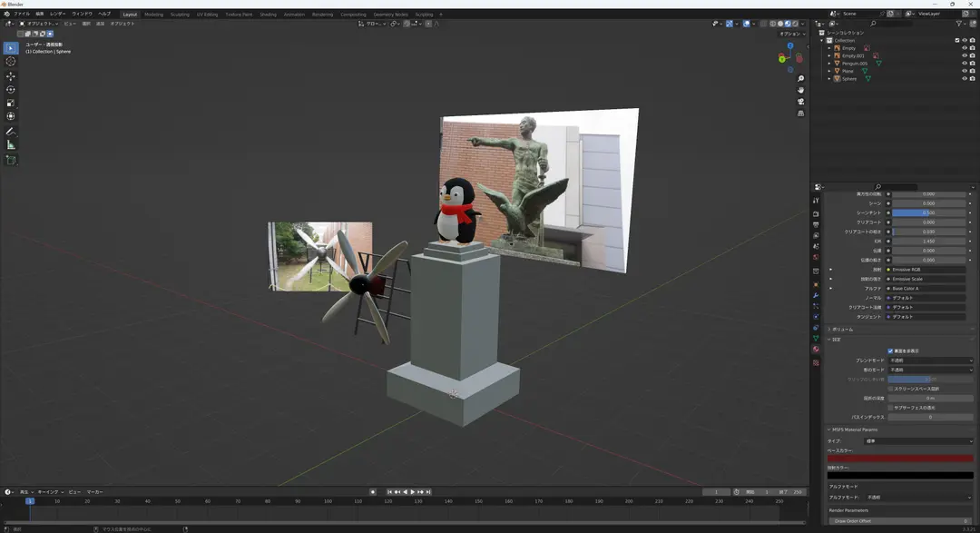Screen dimensions: 980x533
Task: Open the Scene properties tab
Action: pyautogui.click(x=816, y=246)
